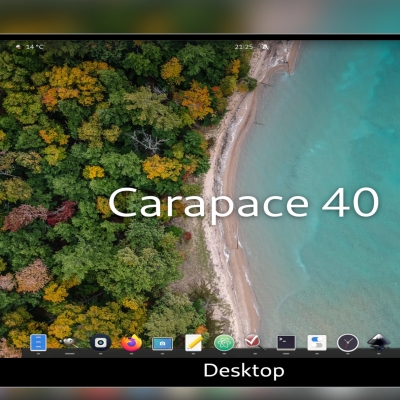Click the 21:25 clock in top bar
Screen dimensions: 400x400
point(244,47)
